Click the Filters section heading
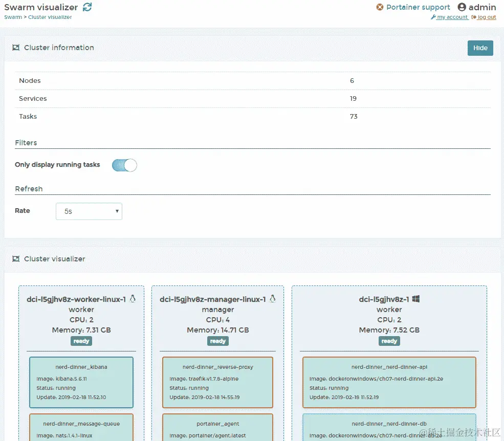The image size is (504, 441). tap(26, 143)
